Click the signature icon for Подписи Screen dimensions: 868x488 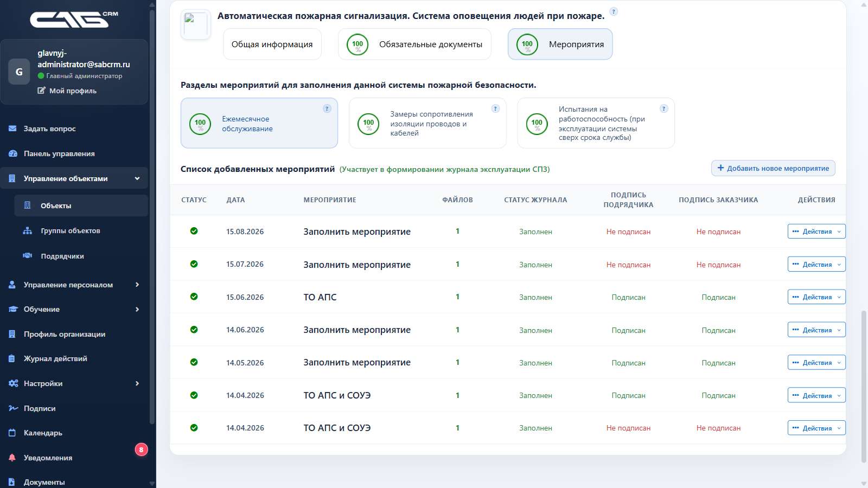click(13, 408)
